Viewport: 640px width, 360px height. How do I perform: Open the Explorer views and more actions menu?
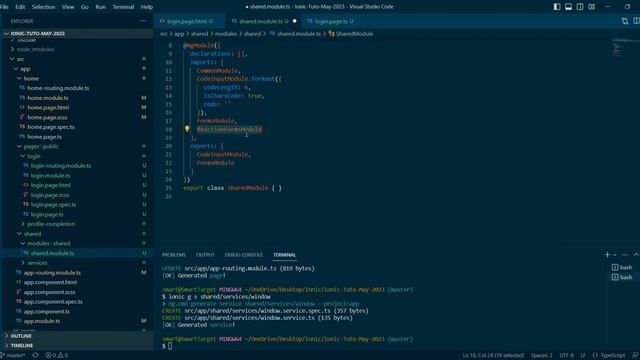coord(143,21)
